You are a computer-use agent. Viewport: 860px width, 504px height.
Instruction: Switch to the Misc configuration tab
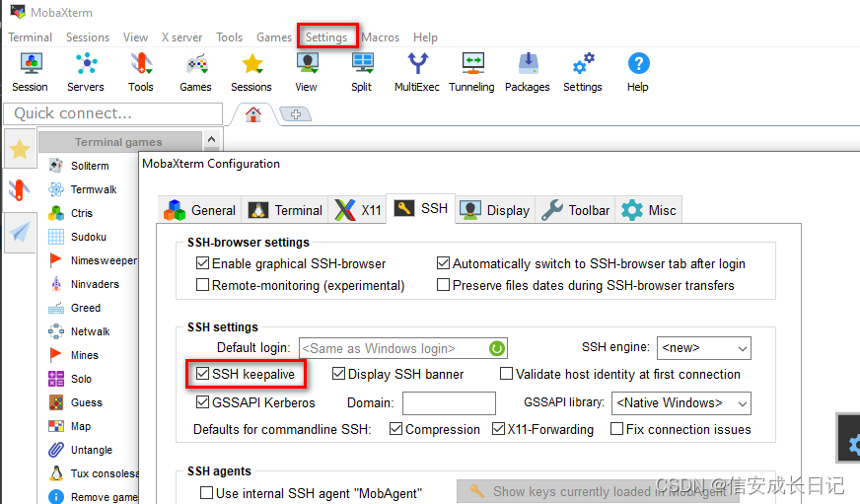(649, 210)
